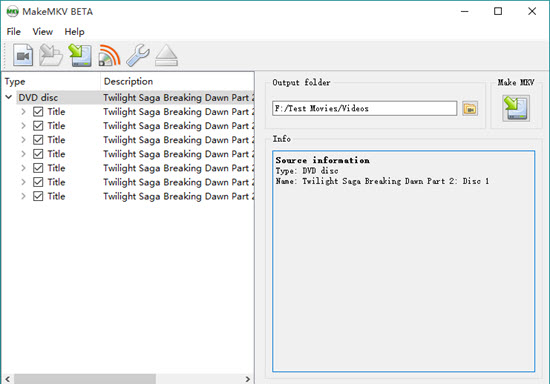Uncheck the fourth Title checkbox
Viewport: 550px width, 384px height.
pos(38,154)
